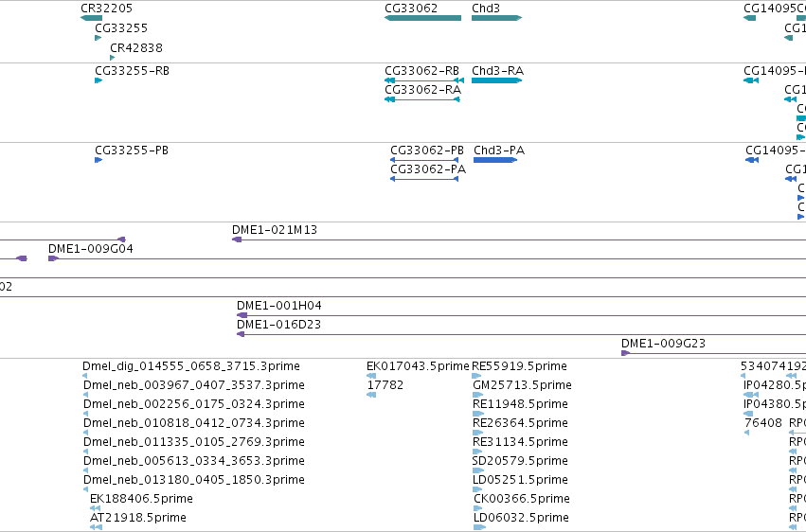Click the CG33062-PB protein feature
Viewport: 806px width, 532px height.
[424, 160]
